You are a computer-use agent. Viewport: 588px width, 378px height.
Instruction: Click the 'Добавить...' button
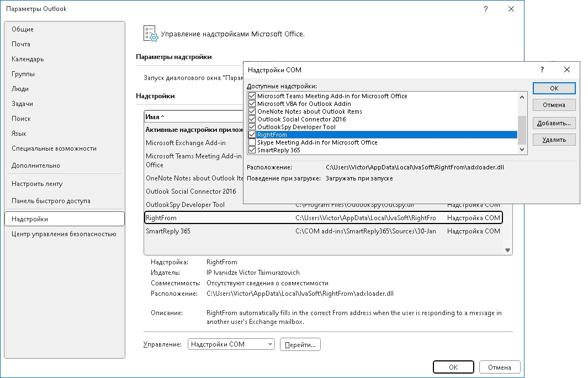554,123
